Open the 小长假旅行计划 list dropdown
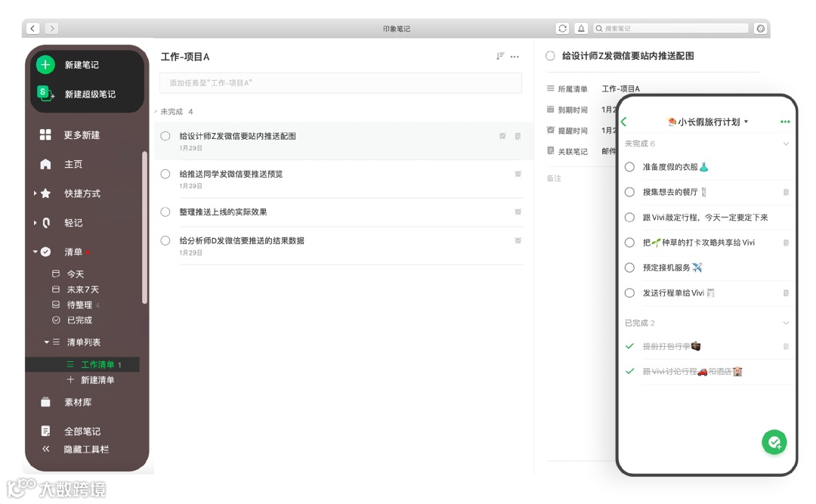Image resolution: width=816 pixels, height=504 pixels. tap(746, 122)
